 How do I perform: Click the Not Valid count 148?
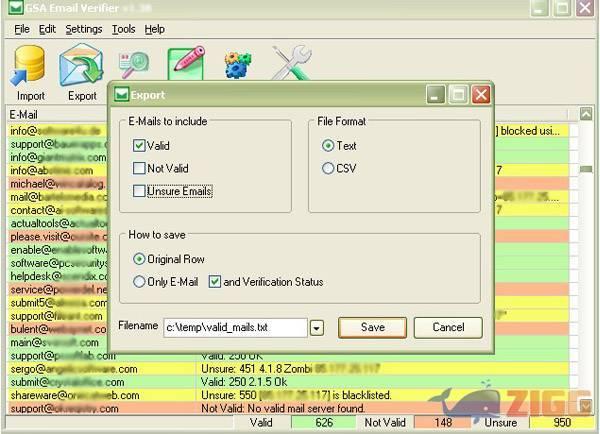(x=443, y=423)
